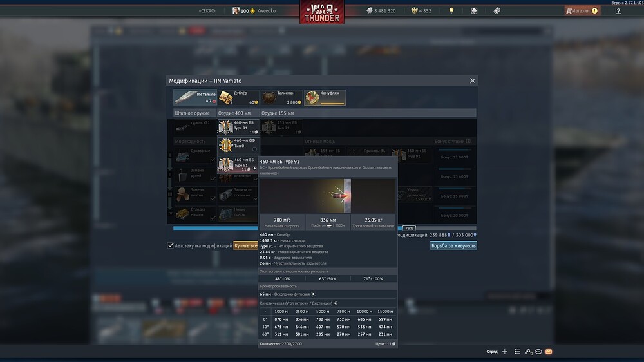Click the СЕКАС squadron tag
Viewport: 644px width, 362px height.
[x=207, y=11]
